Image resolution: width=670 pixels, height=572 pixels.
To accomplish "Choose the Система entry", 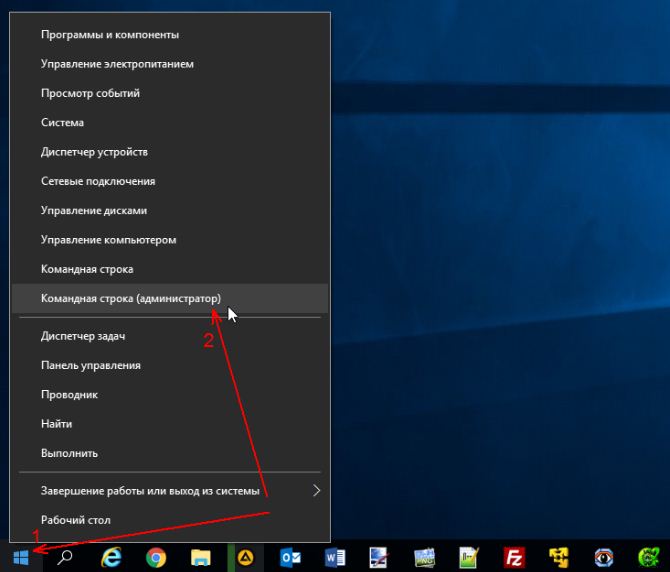I will [x=170, y=123].
